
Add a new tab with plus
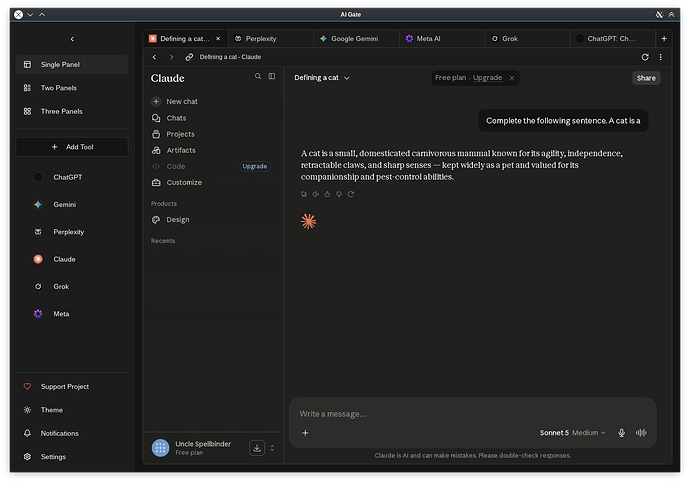(664, 39)
